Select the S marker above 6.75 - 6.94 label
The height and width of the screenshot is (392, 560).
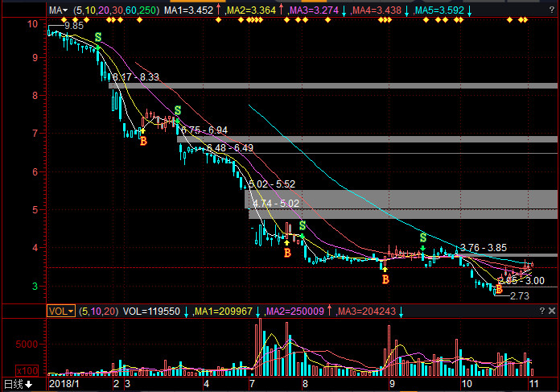[x=177, y=110]
